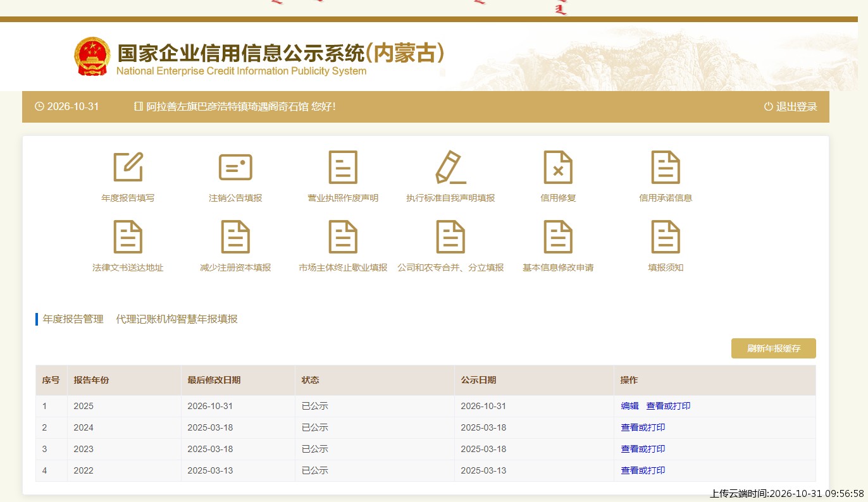The image size is (868, 502).
Task: Select the 年度报告管理 tab
Action: (x=73, y=319)
